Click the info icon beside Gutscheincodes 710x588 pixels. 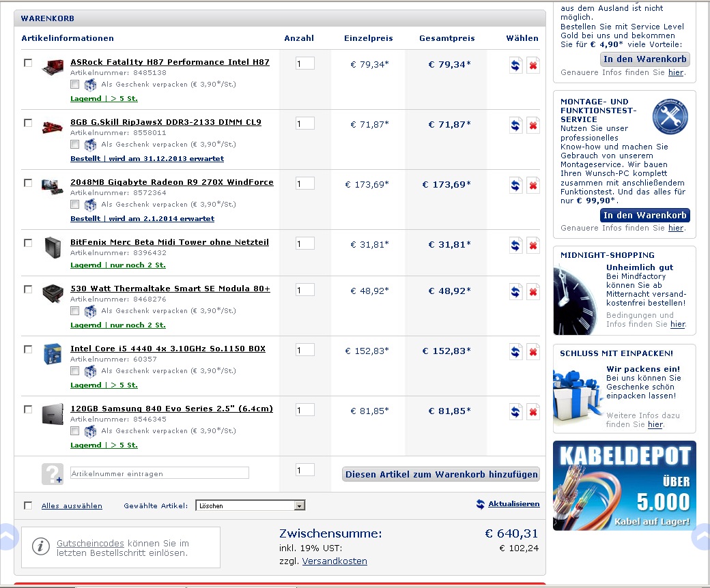click(x=41, y=546)
